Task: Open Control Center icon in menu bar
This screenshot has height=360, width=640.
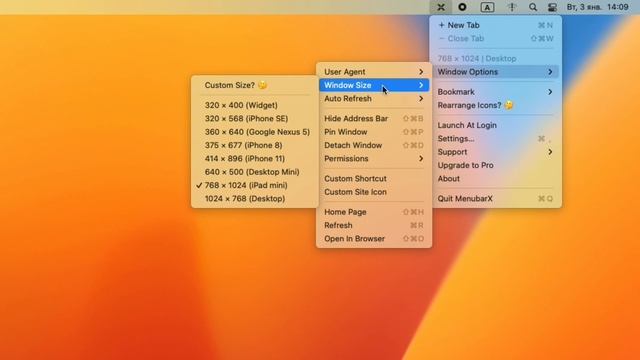Action: pos(552,7)
